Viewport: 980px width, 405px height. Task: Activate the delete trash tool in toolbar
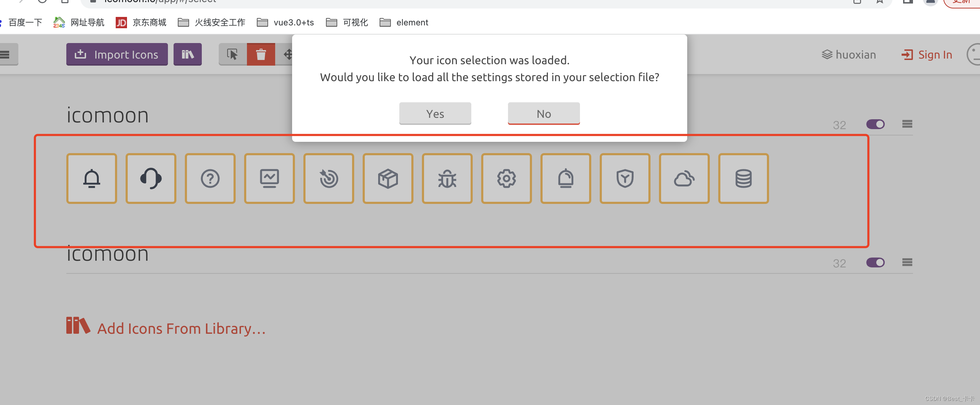click(261, 54)
